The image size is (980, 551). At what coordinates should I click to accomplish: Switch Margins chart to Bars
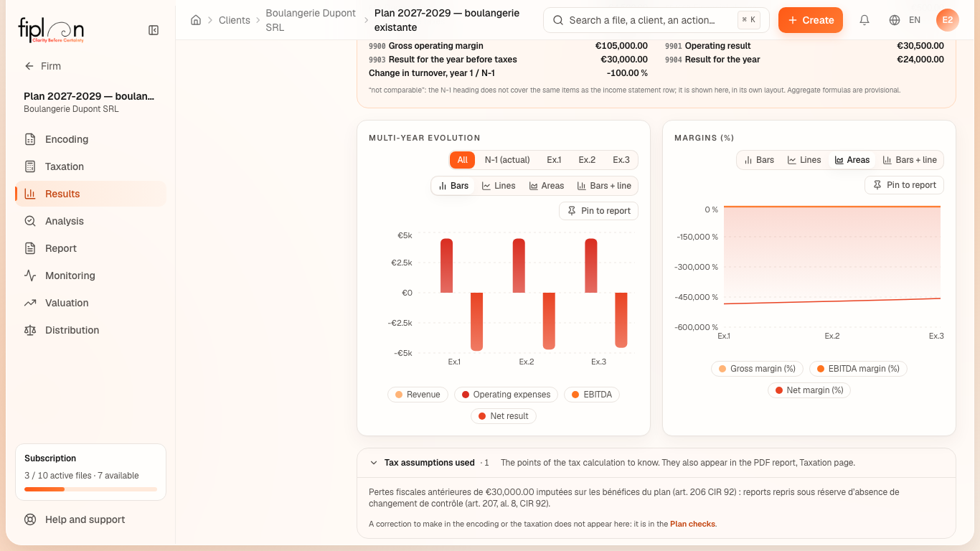(759, 160)
